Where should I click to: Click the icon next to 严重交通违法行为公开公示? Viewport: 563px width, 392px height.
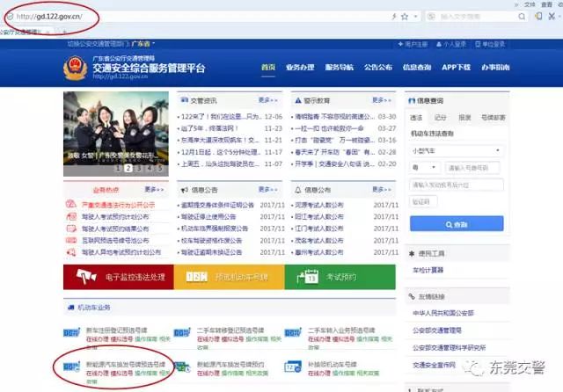point(71,205)
